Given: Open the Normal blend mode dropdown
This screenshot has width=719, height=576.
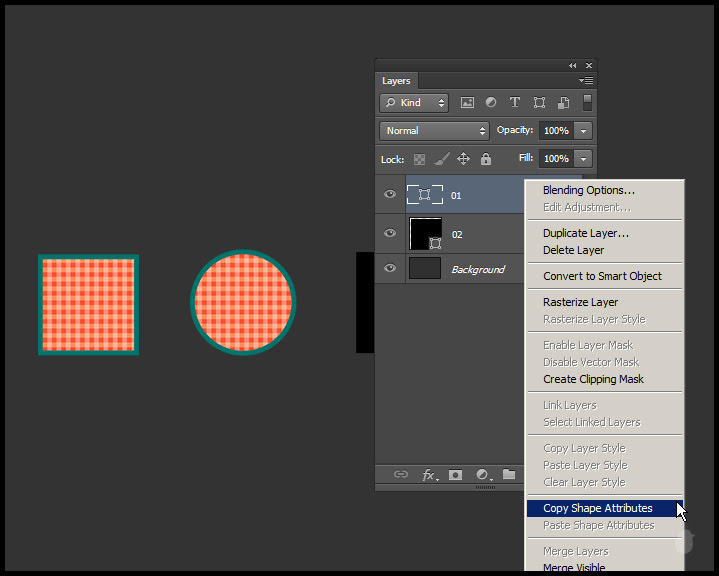Looking at the screenshot, I should point(434,131).
